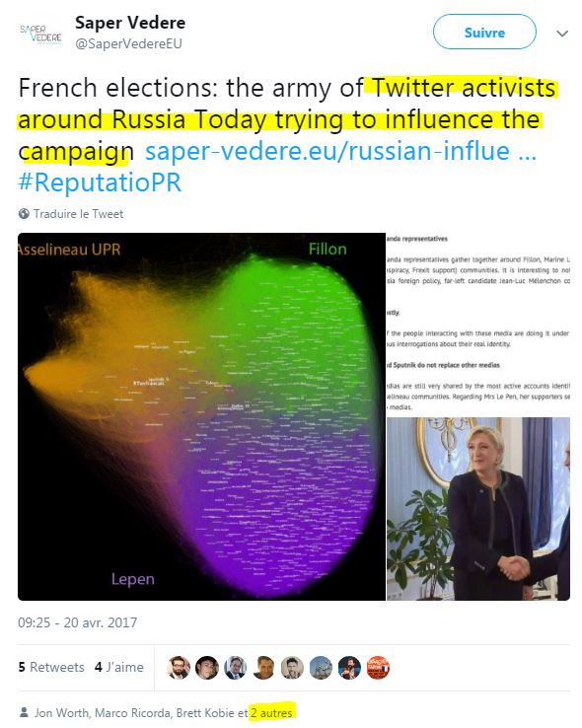Enlarge the handshake photo thumbnail
582x728 pixels.
point(478,509)
